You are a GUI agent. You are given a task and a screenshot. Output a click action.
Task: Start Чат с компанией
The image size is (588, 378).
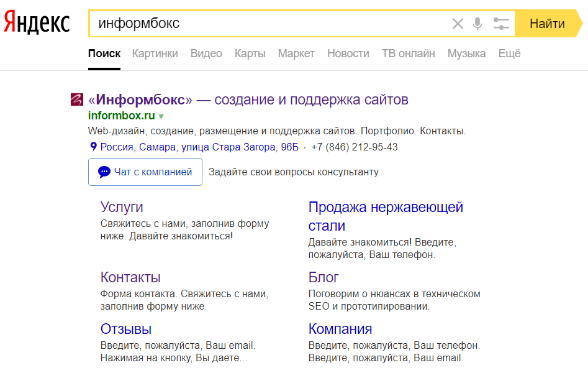(x=145, y=172)
